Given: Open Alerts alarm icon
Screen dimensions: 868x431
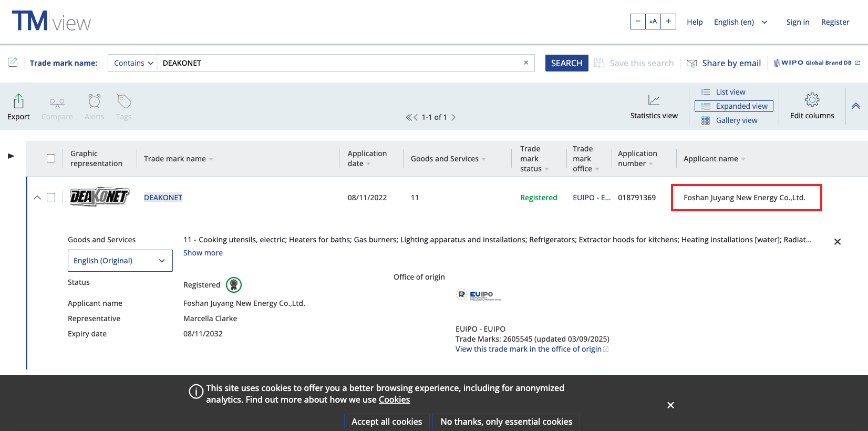Looking at the screenshot, I should point(95,100).
